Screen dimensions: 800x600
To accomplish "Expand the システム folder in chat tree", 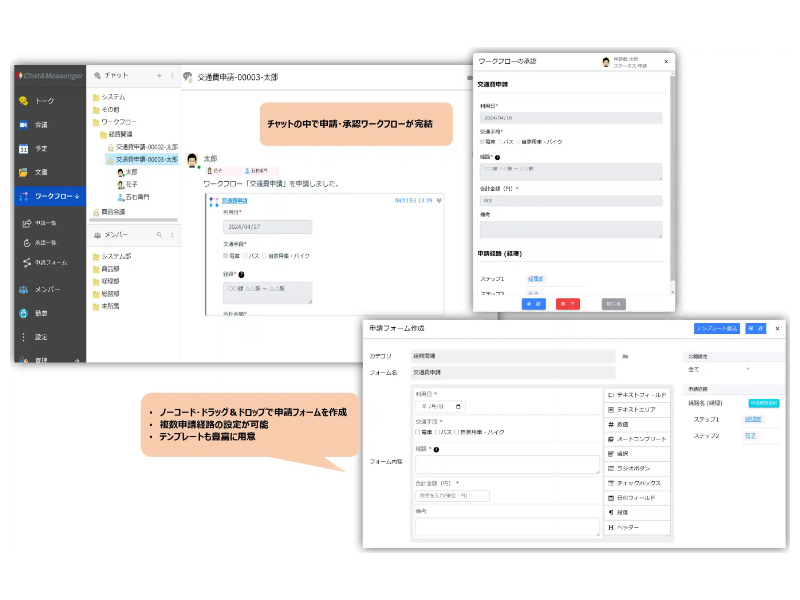I will (109, 97).
